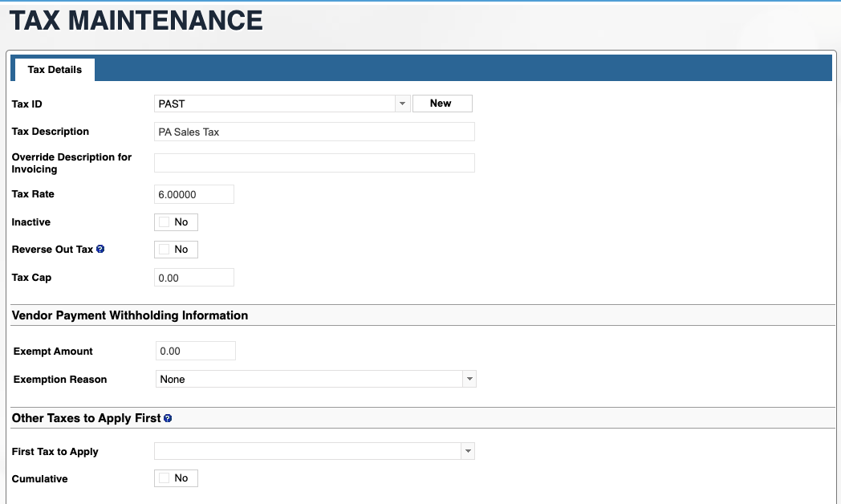The image size is (841, 504).
Task: Expand the First Tax to Apply dropdown arrow
Action: click(467, 452)
